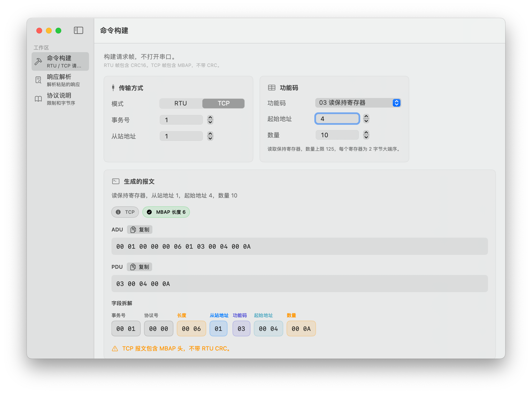Viewport: 532px width, 394px height.
Task: Select the 功能码 field chip 03
Action: (x=241, y=328)
